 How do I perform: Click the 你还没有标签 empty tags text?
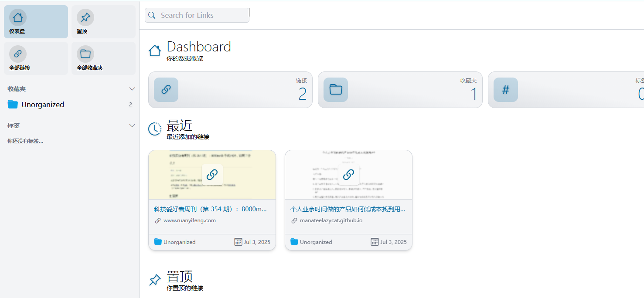25,141
